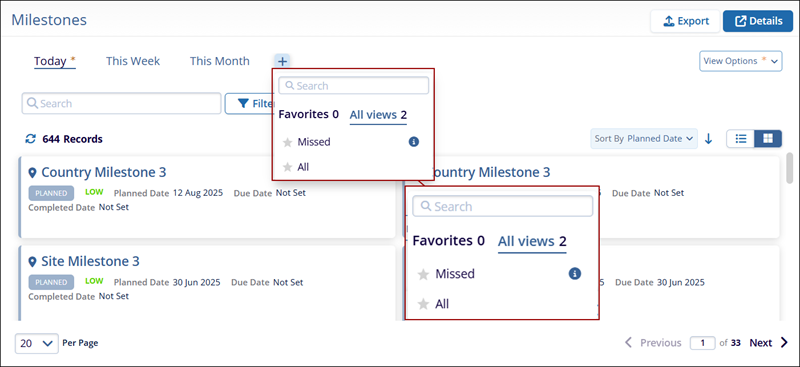Screen dimensions: 800x367
Task: Open the Details button
Action: (x=758, y=21)
